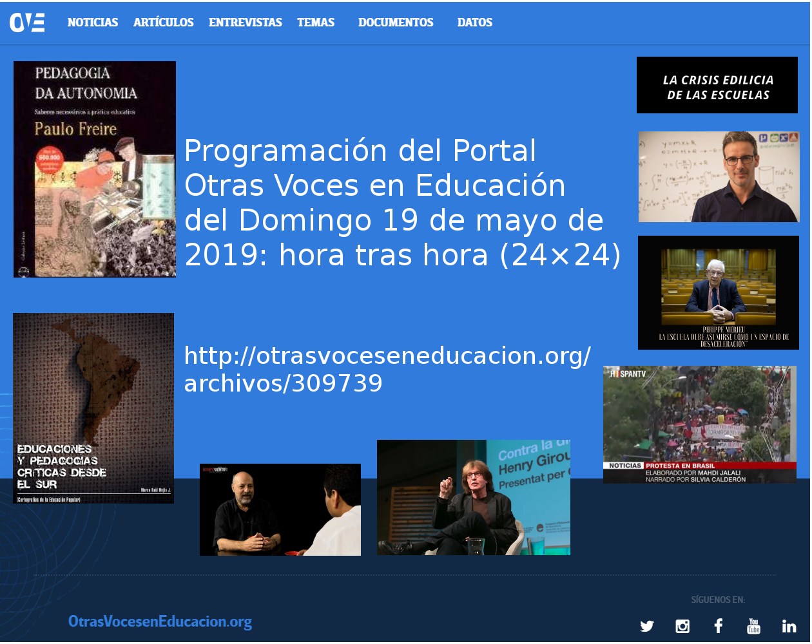The image size is (812, 644).
Task: Open the Pedagogia da Autonomia book cover
Action: tap(95, 169)
